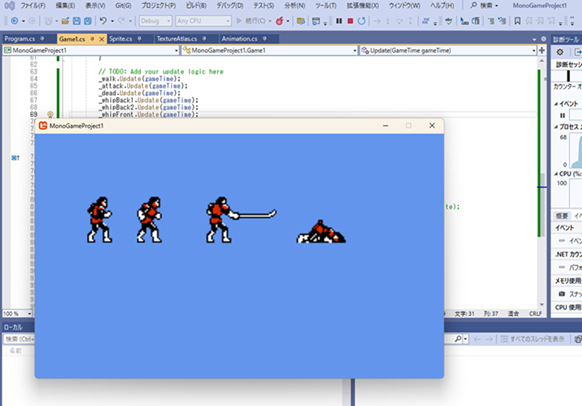
Task: Open the 100 % zoom dropdown
Action: click(17, 314)
